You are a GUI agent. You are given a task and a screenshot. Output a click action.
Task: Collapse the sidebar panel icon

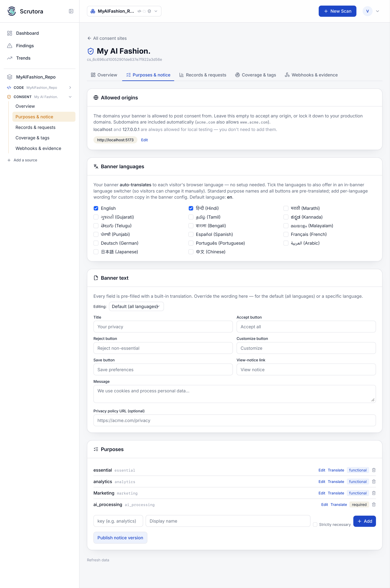point(71,11)
